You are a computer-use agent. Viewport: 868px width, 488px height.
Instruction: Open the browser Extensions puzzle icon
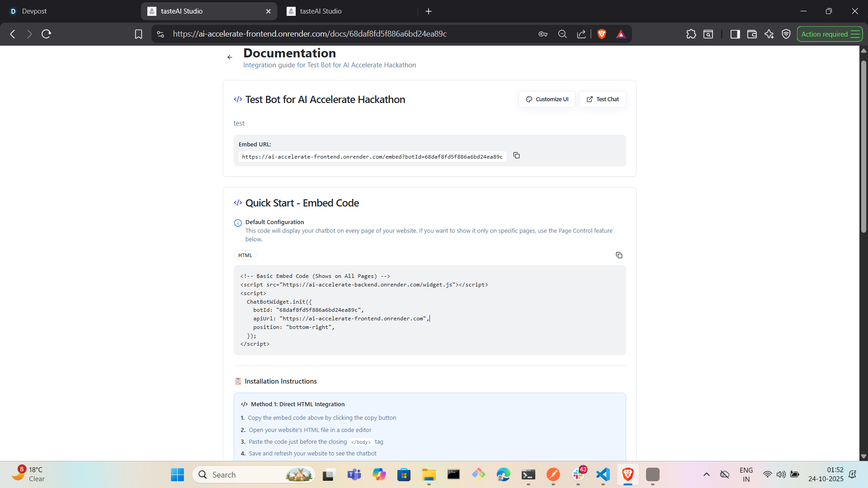(x=691, y=34)
